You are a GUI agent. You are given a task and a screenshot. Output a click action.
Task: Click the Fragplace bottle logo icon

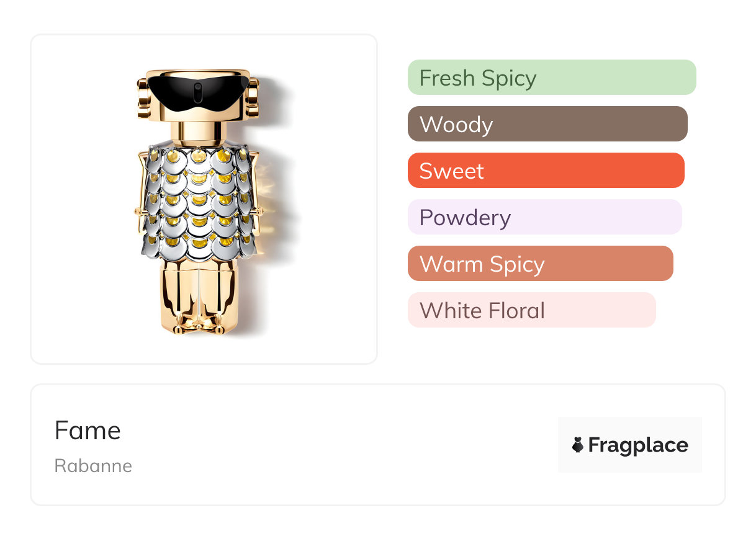tap(577, 445)
